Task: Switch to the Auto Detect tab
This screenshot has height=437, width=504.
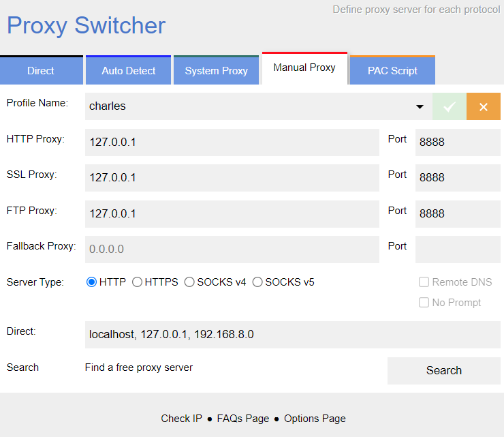Action: pos(128,71)
